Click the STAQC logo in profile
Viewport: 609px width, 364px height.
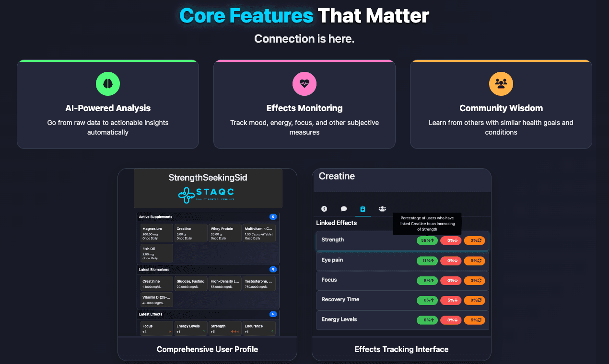point(208,194)
